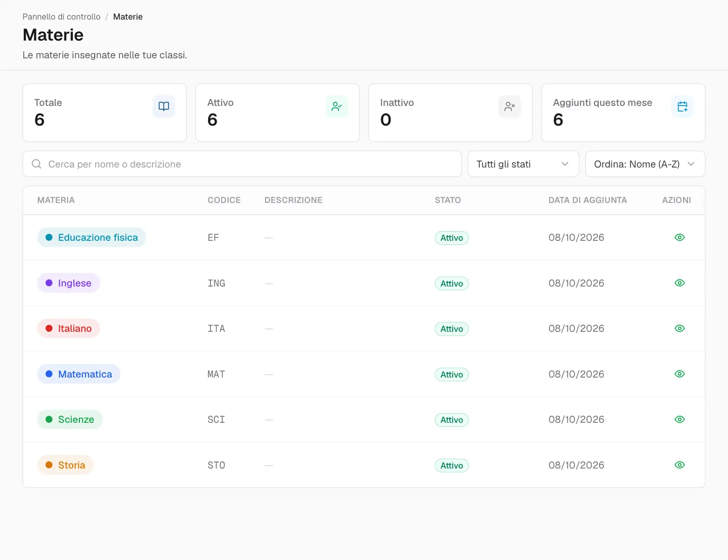View Matematica using its eye icon
The height and width of the screenshot is (560, 728).
pyautogui.click(x=679, y=374)
